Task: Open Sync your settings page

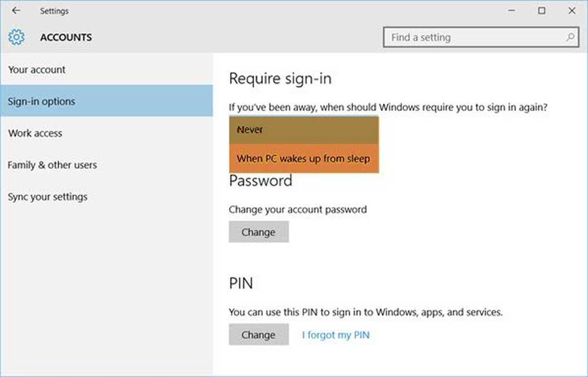Action: pyautogui.click(x=106, y=197)
